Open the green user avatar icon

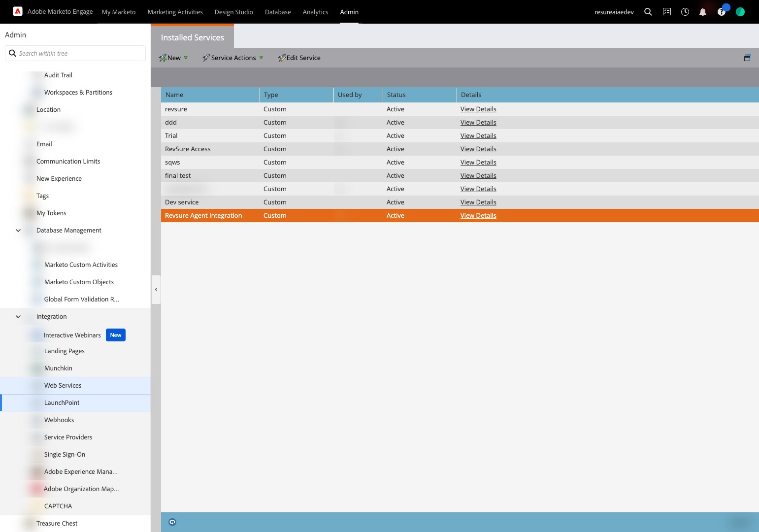coord(740,12)
